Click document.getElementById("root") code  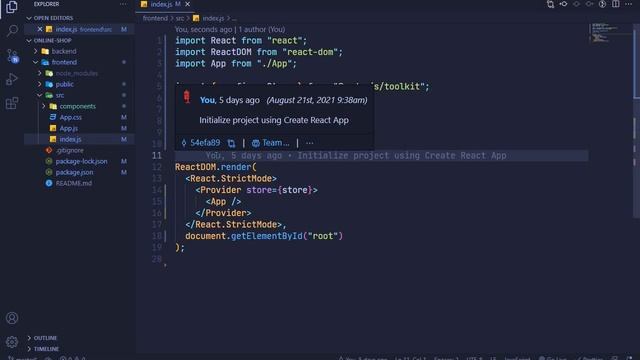point(264,236)
